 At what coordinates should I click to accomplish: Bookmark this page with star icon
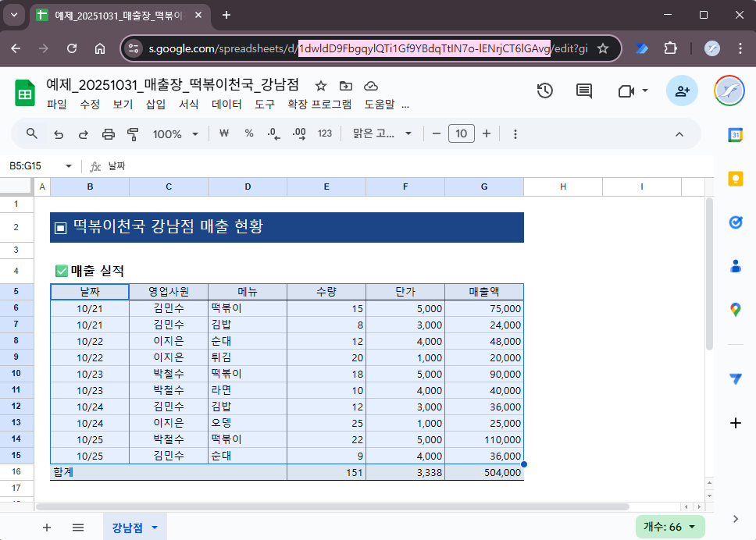click(603, 48)
